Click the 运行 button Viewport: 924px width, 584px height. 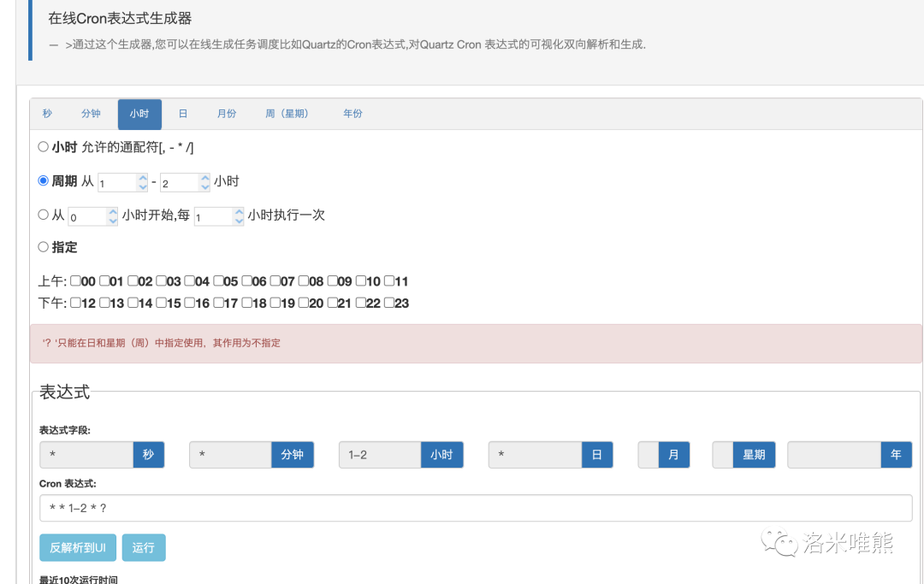(144, 547)
